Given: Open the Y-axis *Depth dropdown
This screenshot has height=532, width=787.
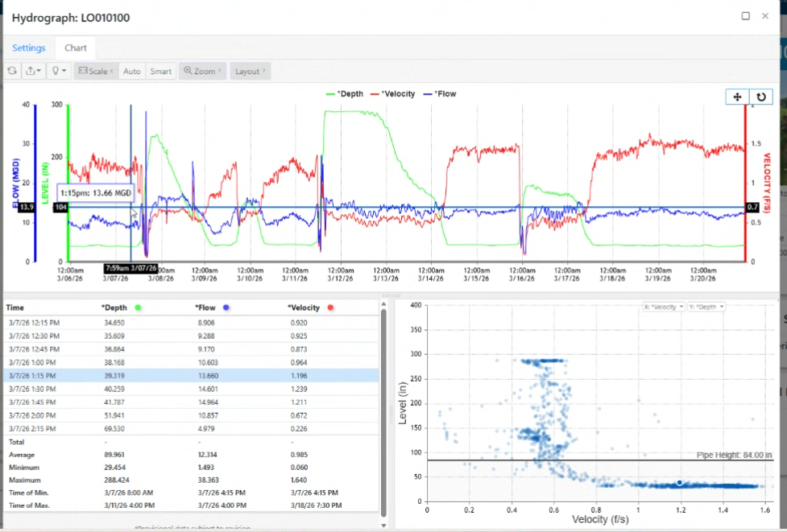Looking at the screenshot, I should click(706, 307).
